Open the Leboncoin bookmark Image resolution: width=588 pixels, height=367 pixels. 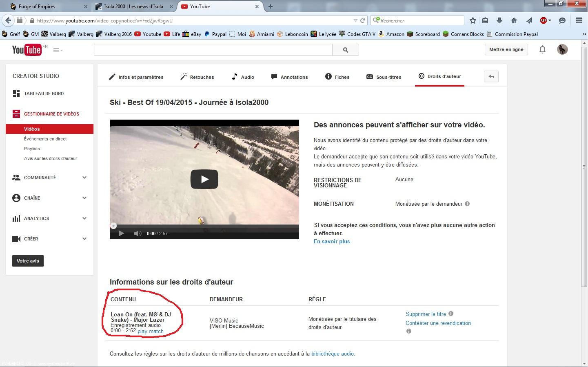(x=293, y=34)
